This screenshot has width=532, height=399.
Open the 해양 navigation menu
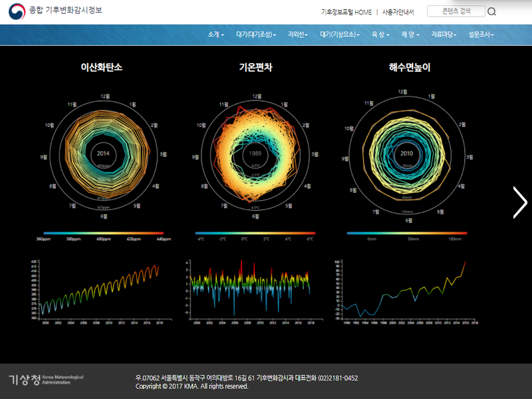click(410, 35)
